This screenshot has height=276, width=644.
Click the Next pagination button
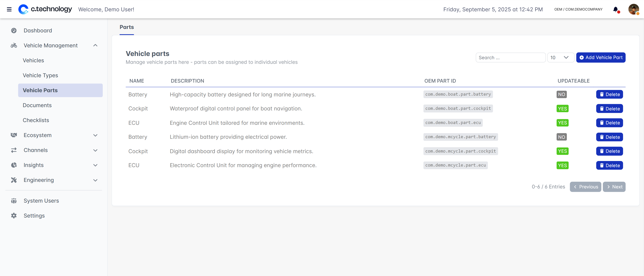[614, 187]
